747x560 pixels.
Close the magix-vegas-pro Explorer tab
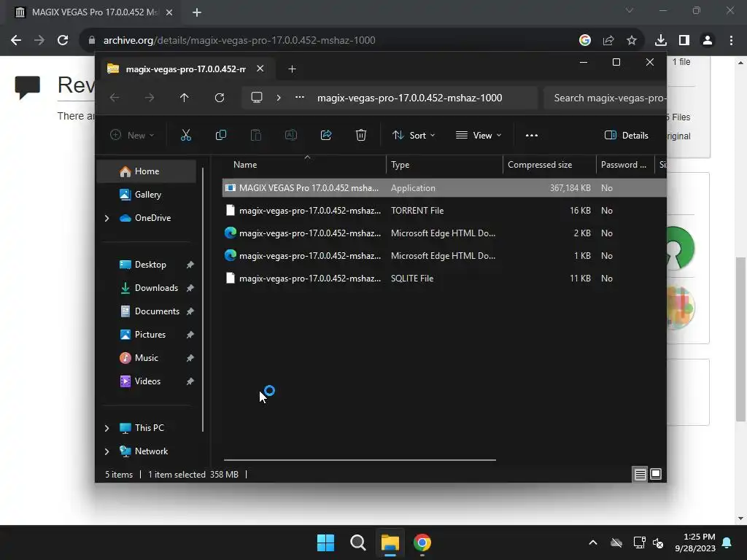pos(260,69)
